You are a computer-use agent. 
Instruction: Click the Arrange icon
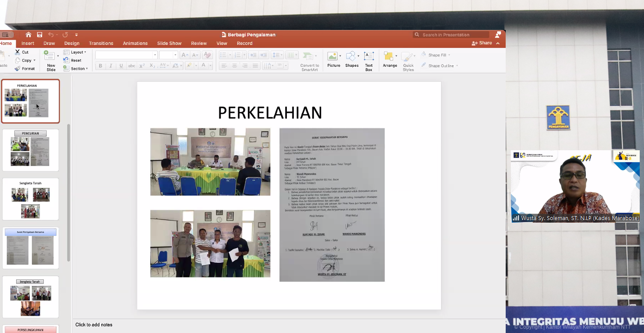(x=390, y=60)
